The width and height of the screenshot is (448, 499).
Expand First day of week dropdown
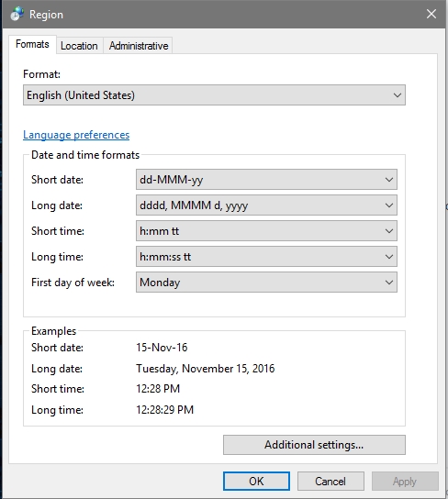coord(388,283)
